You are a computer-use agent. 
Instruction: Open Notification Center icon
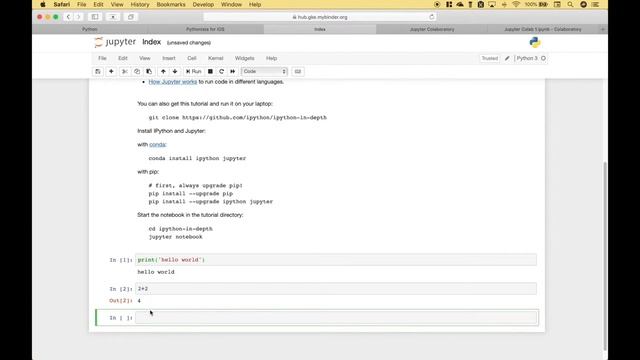point(596,4)
